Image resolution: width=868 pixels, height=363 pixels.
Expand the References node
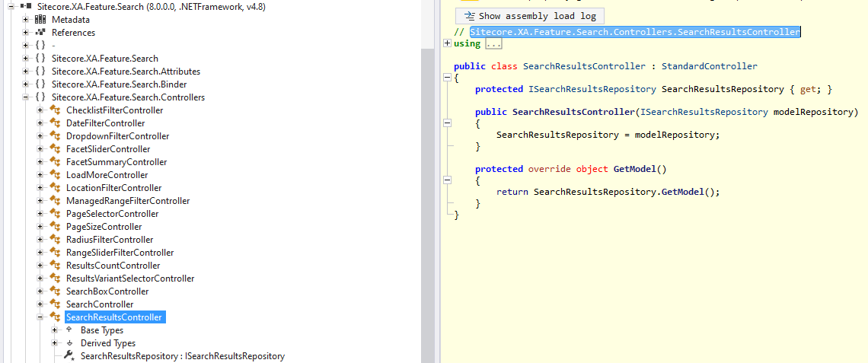coord(25,32)
